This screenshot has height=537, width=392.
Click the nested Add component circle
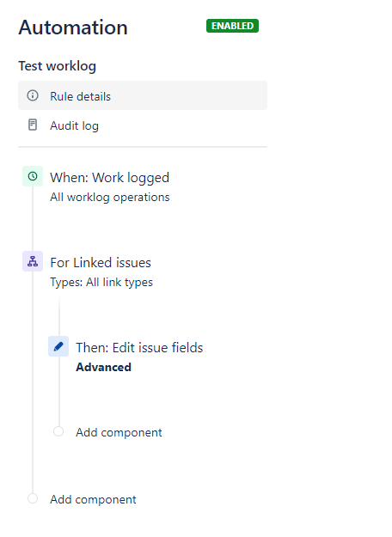point(58,431)
